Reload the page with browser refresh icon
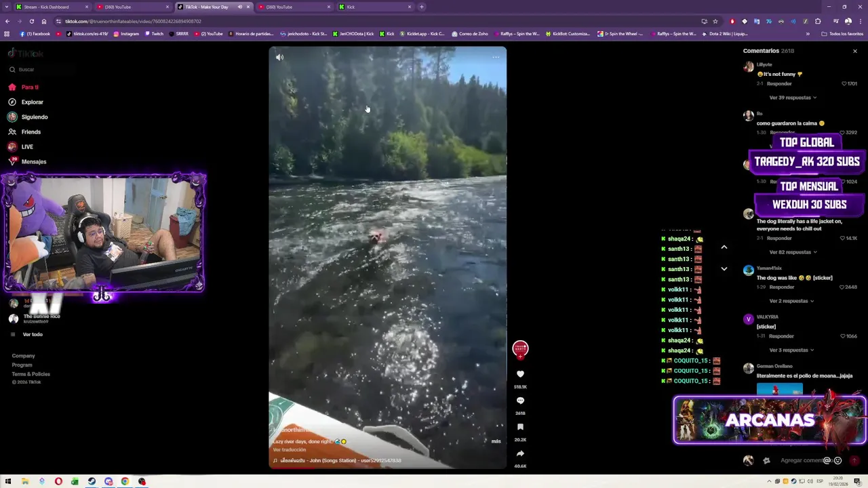868x488 pixels. (32, 21)
